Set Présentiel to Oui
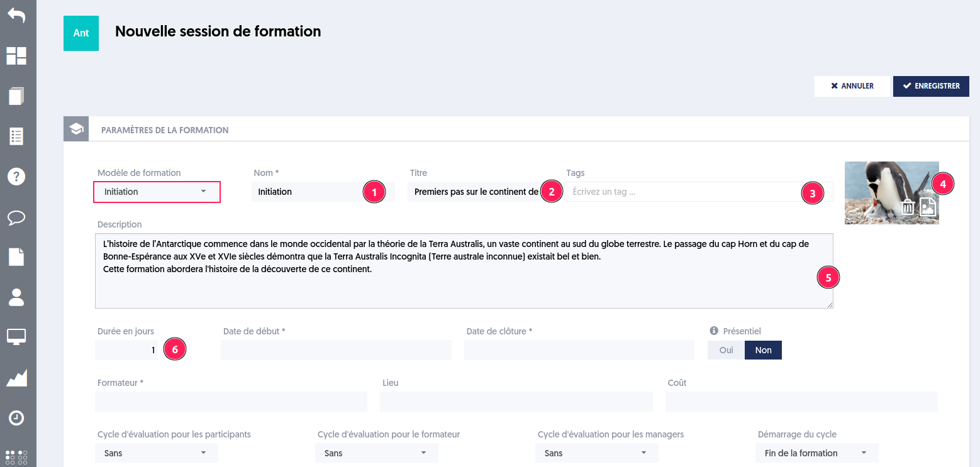980x467 pixels. tap(726, 350)
